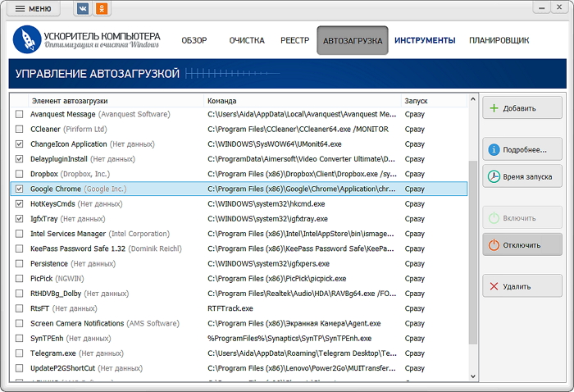574x392 pixels.
Task: Tick the PicPick checkbox
Action: (19, 279)
